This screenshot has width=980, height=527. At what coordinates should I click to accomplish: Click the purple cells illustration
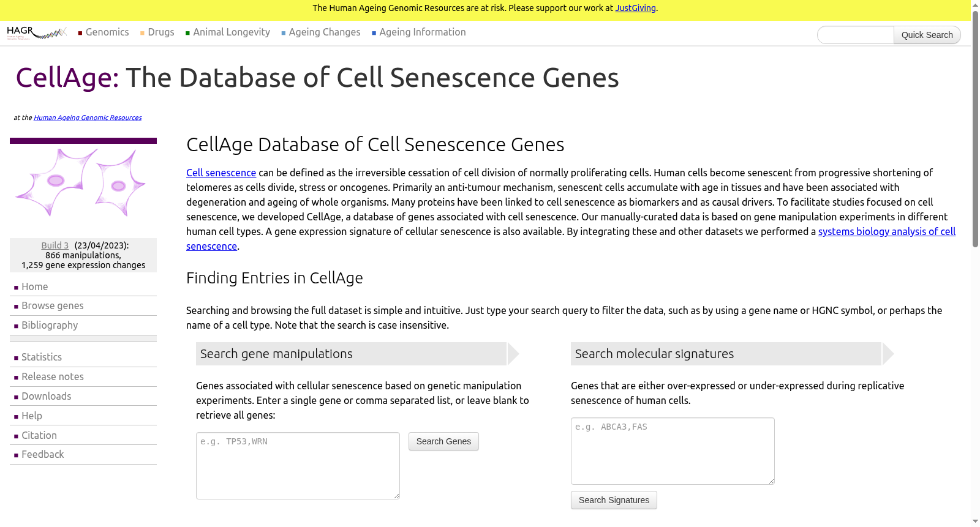[x=80, y=182]
